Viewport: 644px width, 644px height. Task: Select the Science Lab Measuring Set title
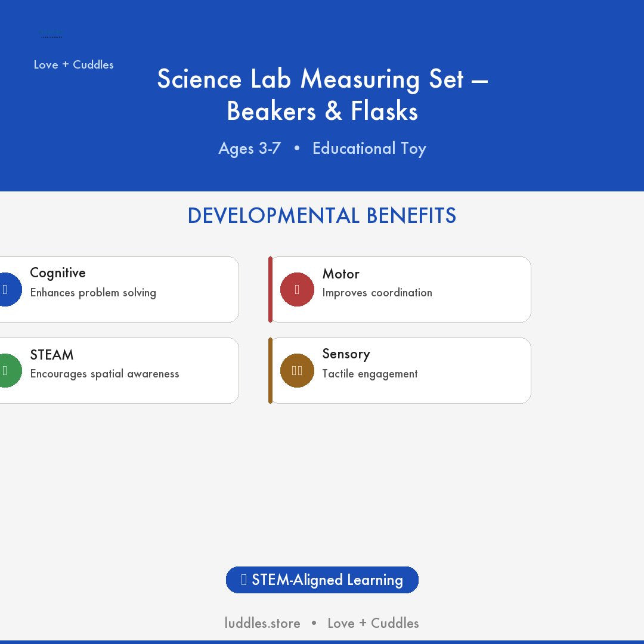[x=323, y=94]
